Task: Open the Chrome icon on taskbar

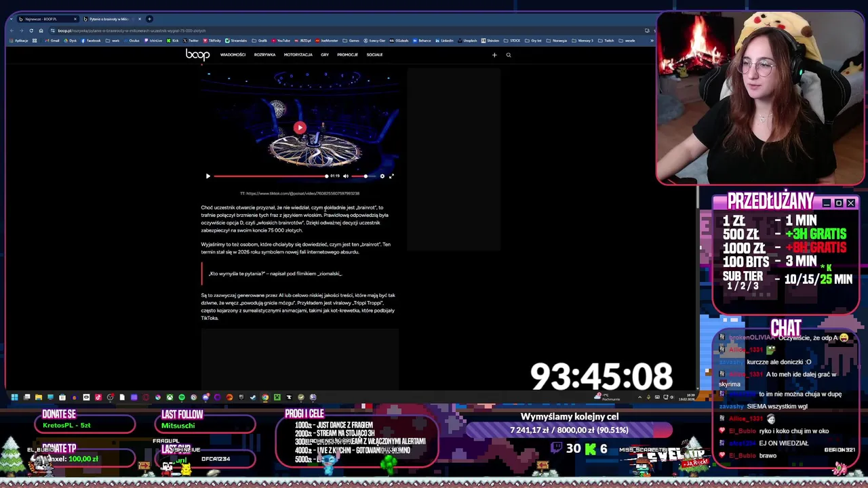Action: click(265, 397)
